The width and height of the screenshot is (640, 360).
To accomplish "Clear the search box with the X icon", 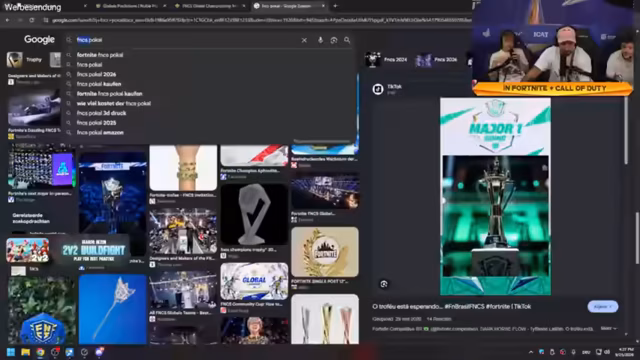I will 304,40.
